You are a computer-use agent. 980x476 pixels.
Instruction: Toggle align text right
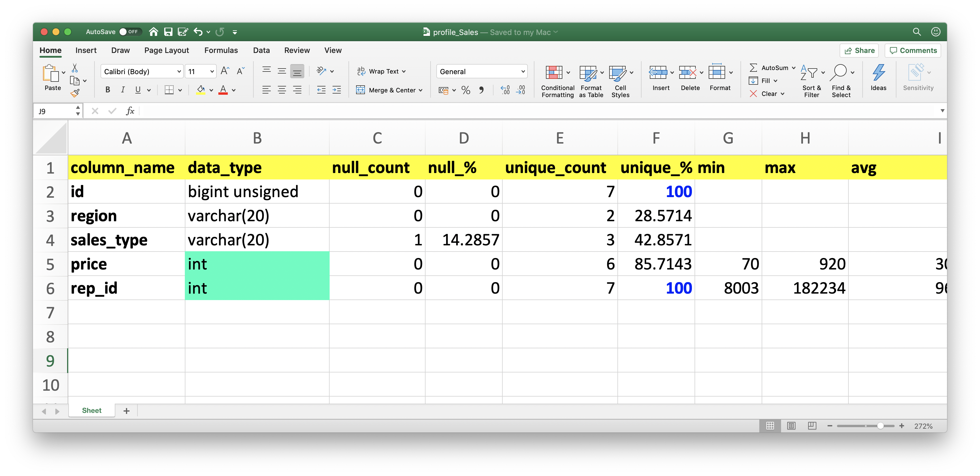coord(297,90)
